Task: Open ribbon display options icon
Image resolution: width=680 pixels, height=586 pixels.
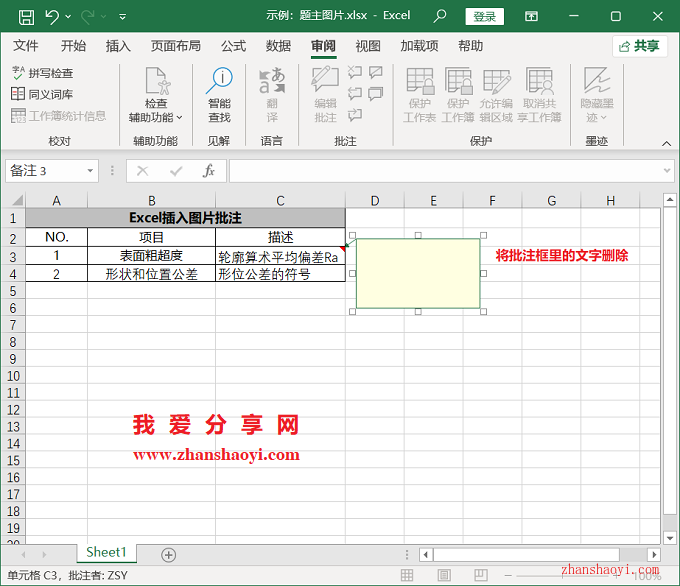Action: click(x=531, y=16)
